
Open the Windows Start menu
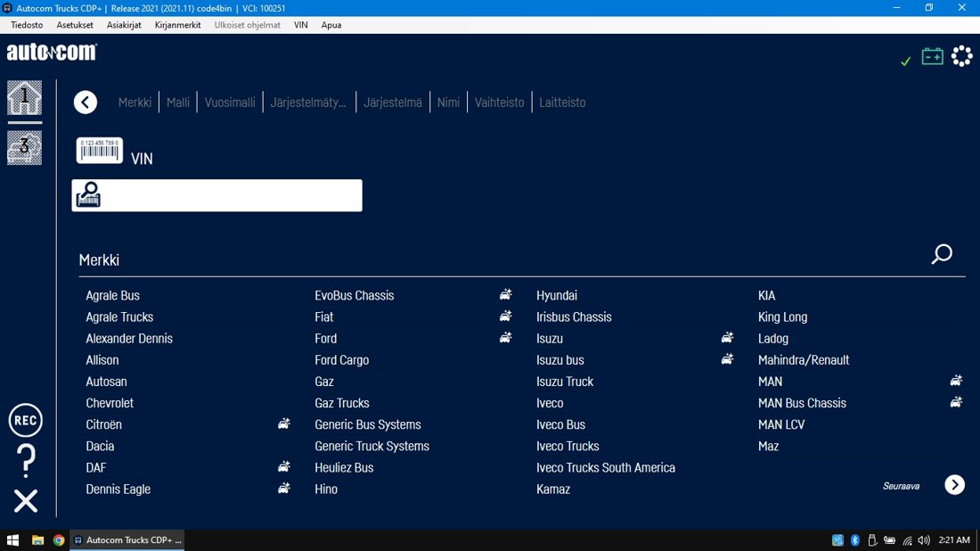12,539
